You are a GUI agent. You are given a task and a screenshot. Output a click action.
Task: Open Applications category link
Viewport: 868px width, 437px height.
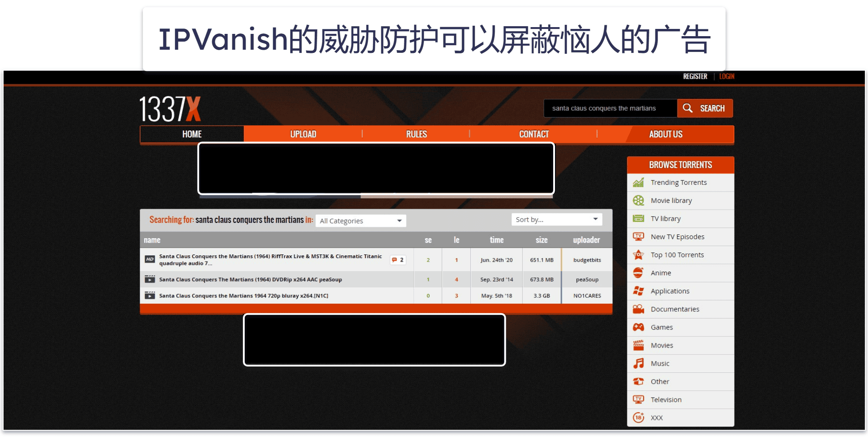[670, 291]
